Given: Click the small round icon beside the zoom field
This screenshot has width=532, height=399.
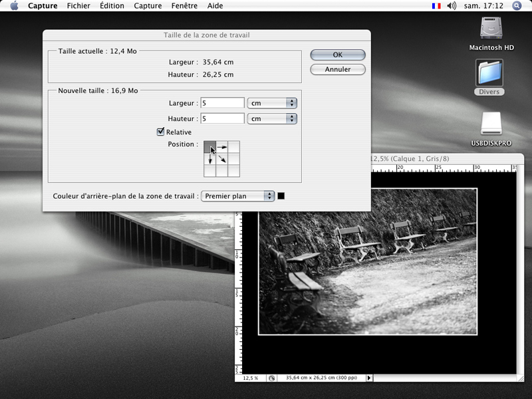Looking at the screenshot, I should coord(272,378).
